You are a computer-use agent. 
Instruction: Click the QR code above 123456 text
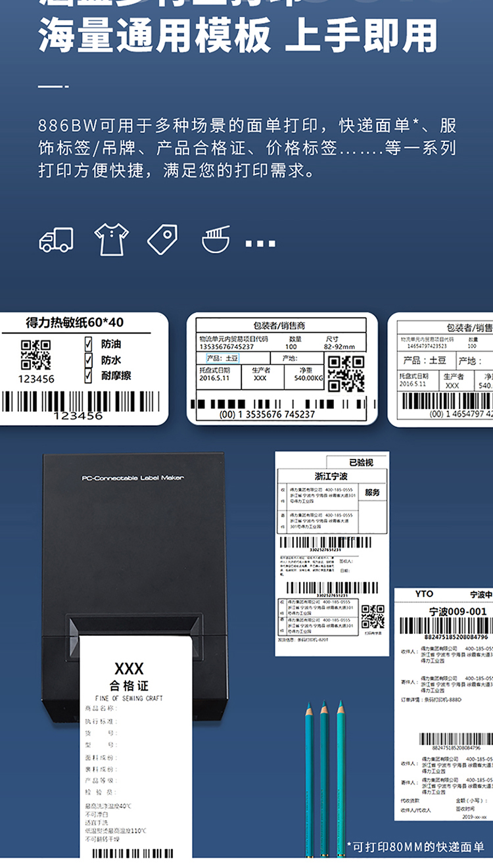[x=35, y=355]
